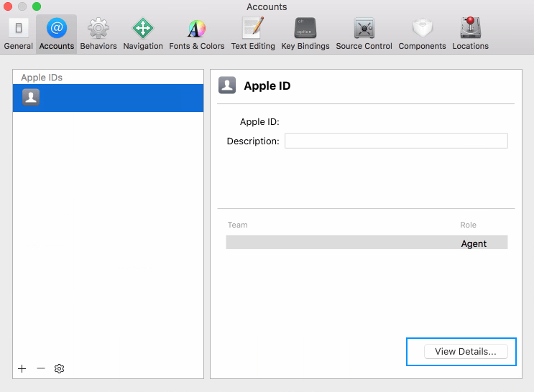Open Source Control preferences

(364, 34)
